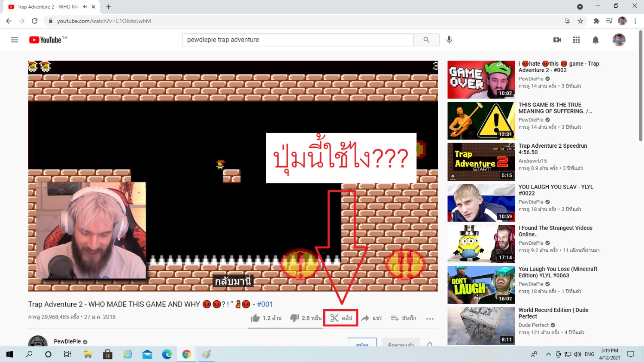Show hidden system tray icons
This screenshot has height=362, width=644.
click(548, 354)
